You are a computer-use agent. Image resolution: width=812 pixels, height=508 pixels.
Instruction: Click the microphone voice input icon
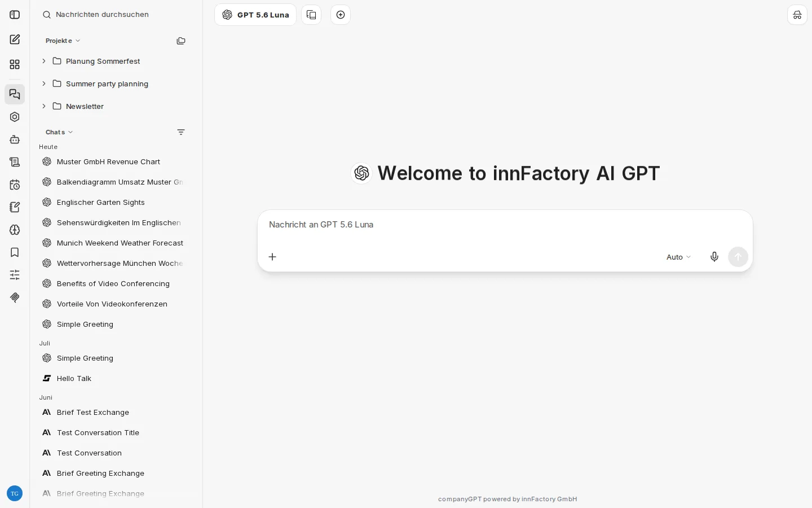coord(714,257)
